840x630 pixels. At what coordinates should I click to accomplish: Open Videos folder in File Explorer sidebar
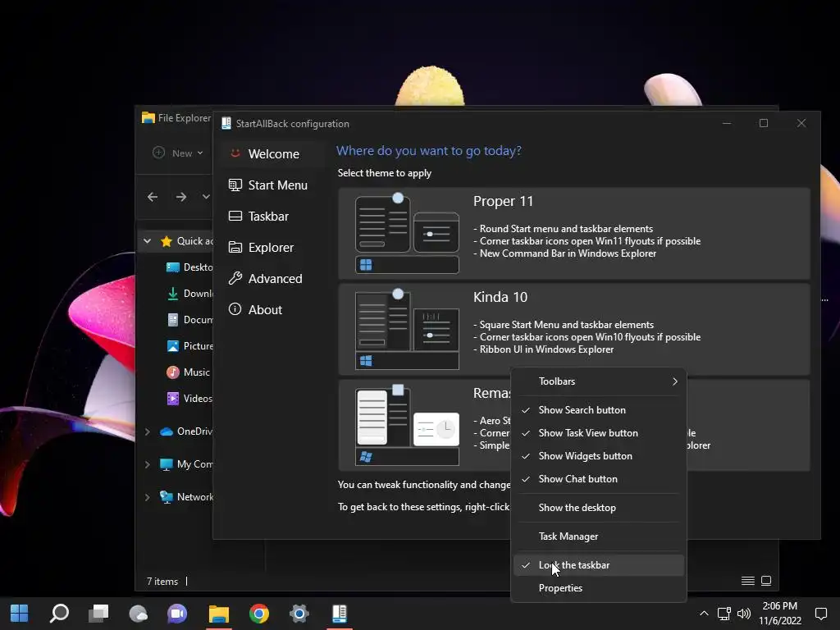pyautogui.click(x=189, y=399)
